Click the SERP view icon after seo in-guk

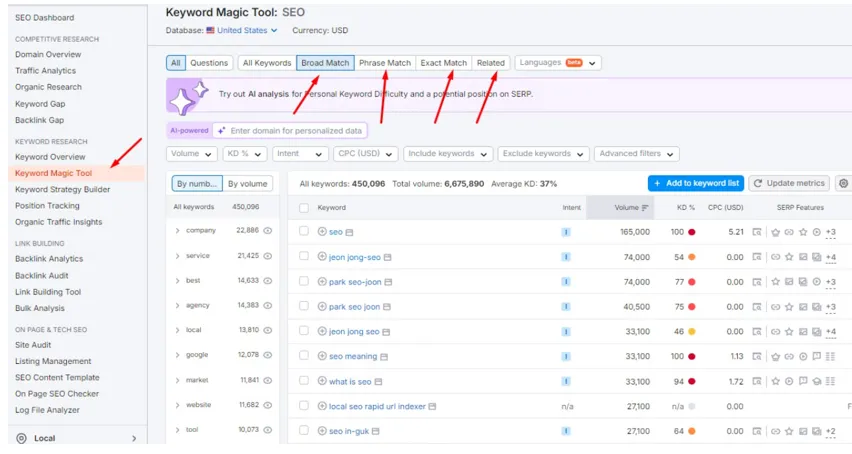(x=375, y=431)
